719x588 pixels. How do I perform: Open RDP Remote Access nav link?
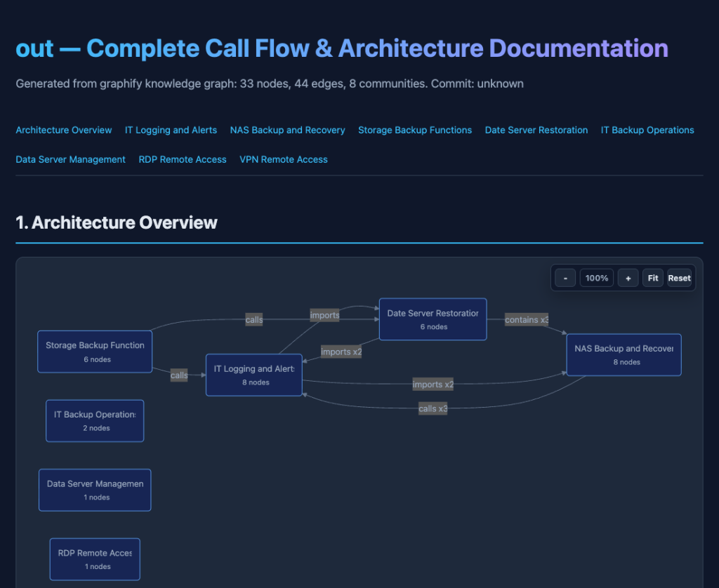pos(183,159)
